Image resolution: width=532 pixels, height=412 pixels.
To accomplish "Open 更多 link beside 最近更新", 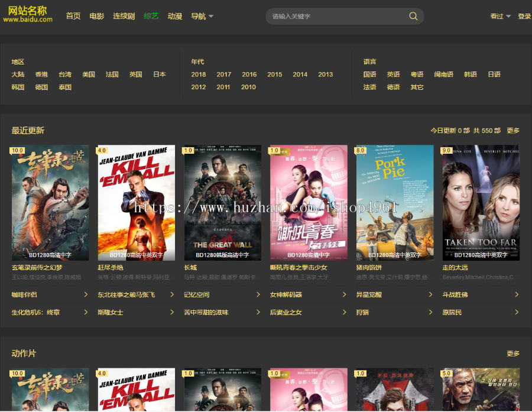I will [x=513, y=130].
